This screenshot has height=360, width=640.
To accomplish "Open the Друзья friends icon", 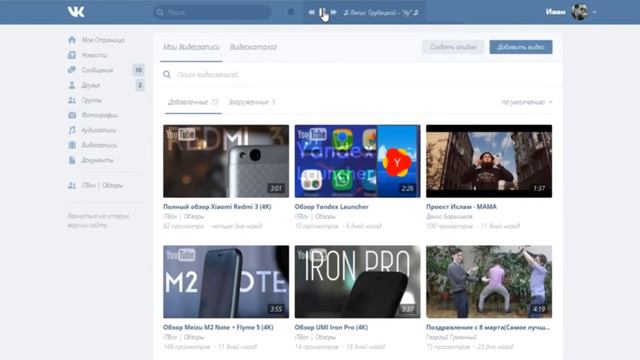I will (72, 85).
